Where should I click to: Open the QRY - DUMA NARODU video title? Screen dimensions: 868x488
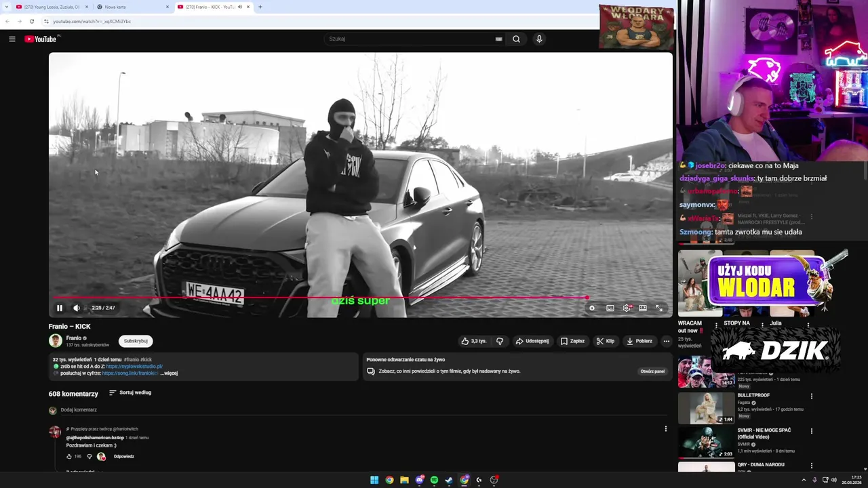[x=761, y=465]
